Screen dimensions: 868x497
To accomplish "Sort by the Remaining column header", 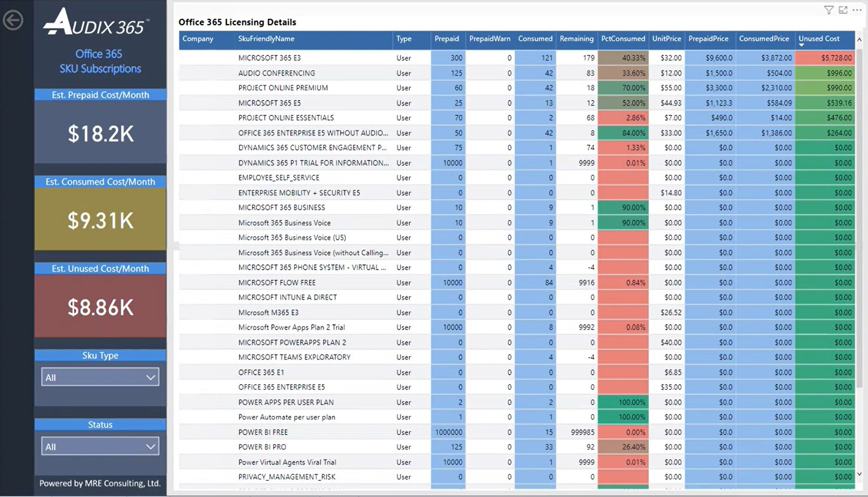I will point(577,39).
